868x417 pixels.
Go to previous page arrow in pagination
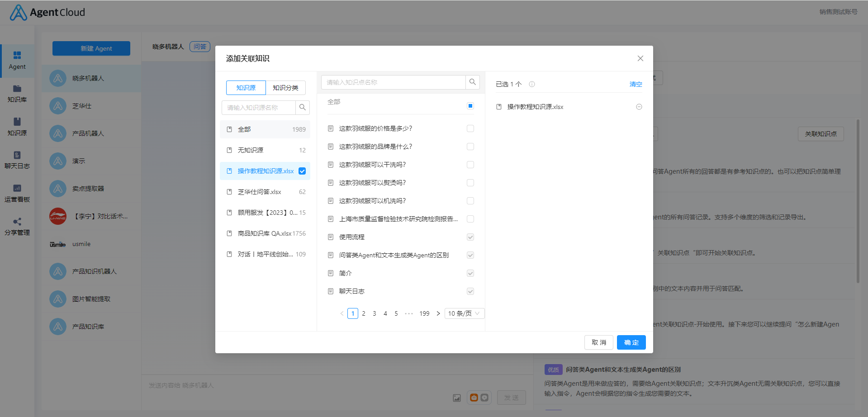342,313
